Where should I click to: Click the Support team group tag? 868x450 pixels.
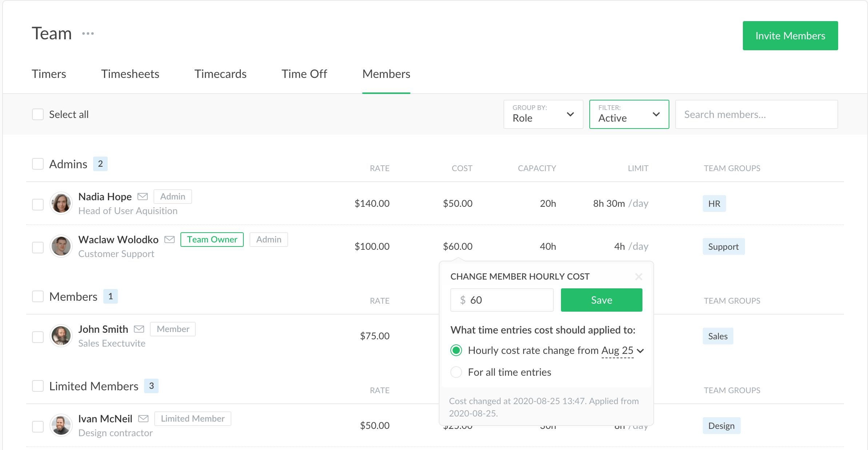pyautogui.click(x=723, y=246)
